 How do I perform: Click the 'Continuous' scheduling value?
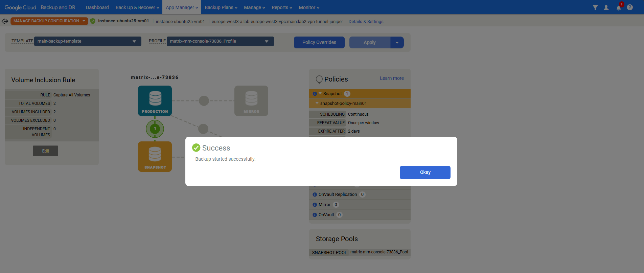[x=358, y=114]
